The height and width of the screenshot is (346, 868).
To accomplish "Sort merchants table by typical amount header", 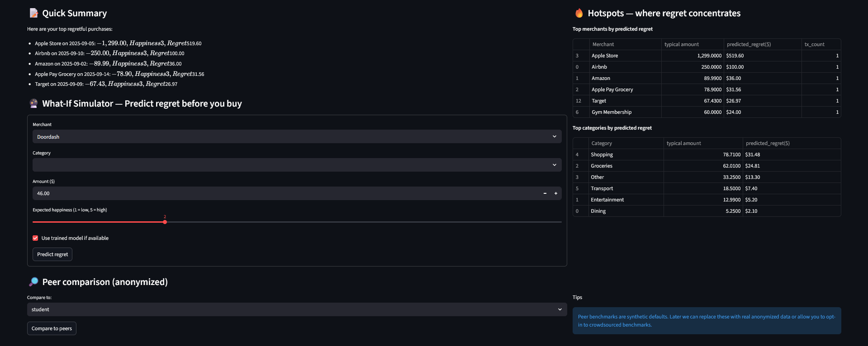I will pos(693,44).
